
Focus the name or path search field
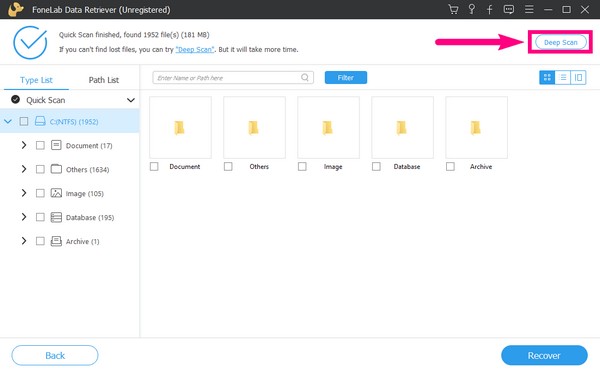233,78
